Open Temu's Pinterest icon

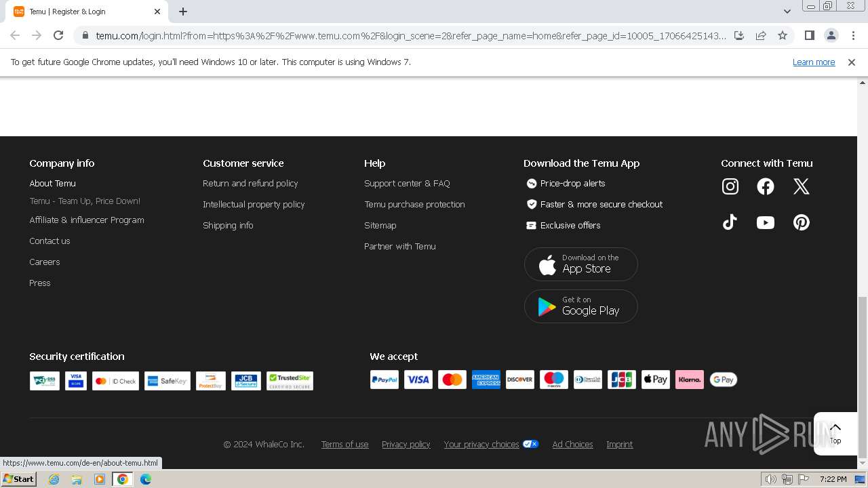tap(802, 222)
